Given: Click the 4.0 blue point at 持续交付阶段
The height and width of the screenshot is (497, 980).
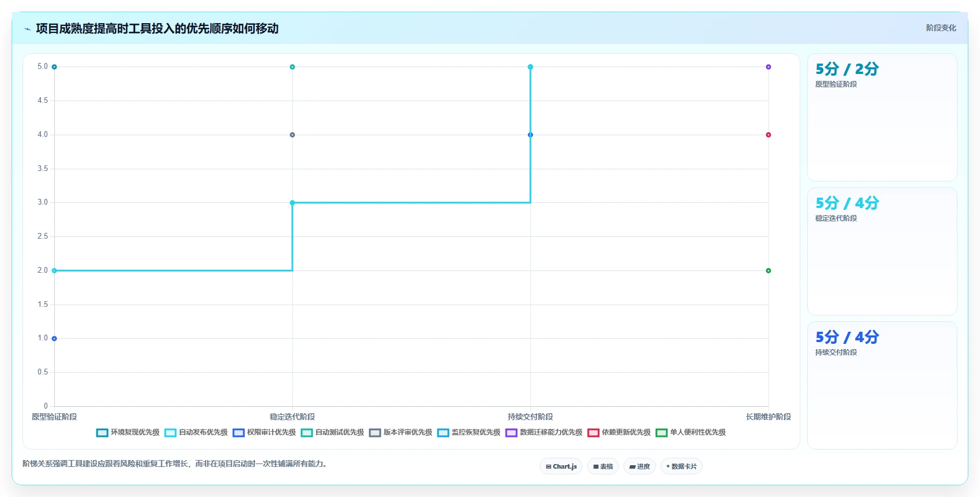Looking at the screenshot, I should (x=530, y=135).
